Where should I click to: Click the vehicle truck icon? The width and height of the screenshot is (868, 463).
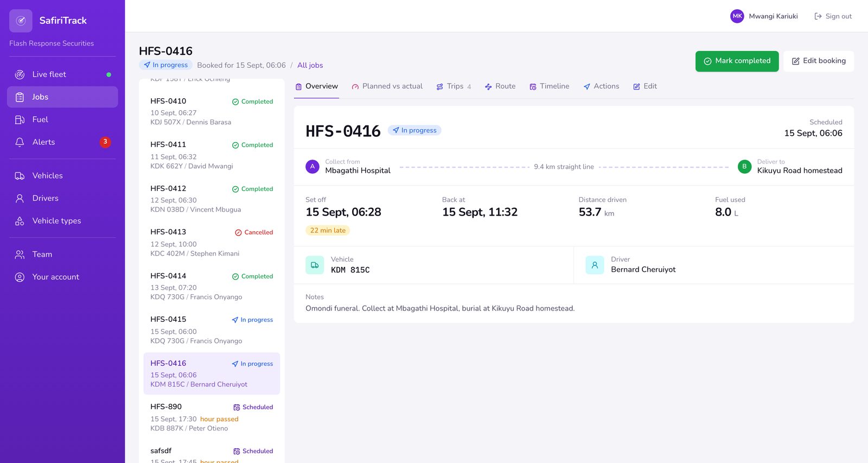click(315, 265)
